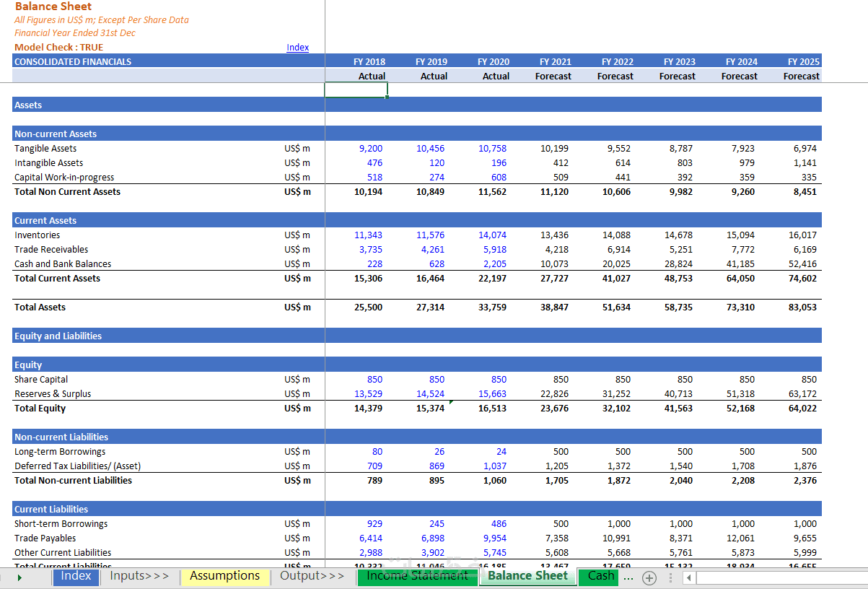Select the Balance Sheet tab
This screenshot has width=868, height=589.
click(527, 576)
